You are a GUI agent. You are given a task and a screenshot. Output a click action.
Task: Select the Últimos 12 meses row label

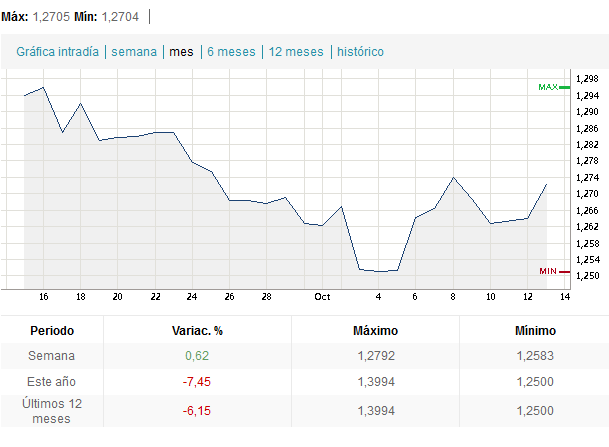coord(52,410)
